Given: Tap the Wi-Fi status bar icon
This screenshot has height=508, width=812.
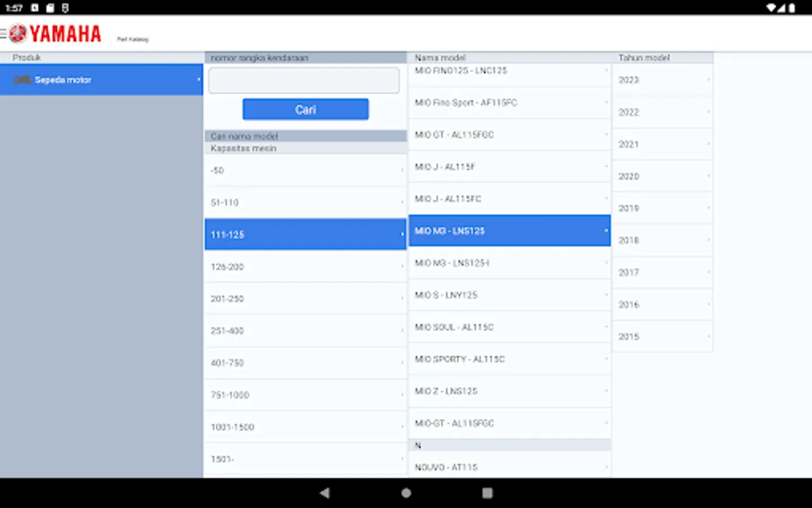Looking at the screenshot, I should pos(771,8).
